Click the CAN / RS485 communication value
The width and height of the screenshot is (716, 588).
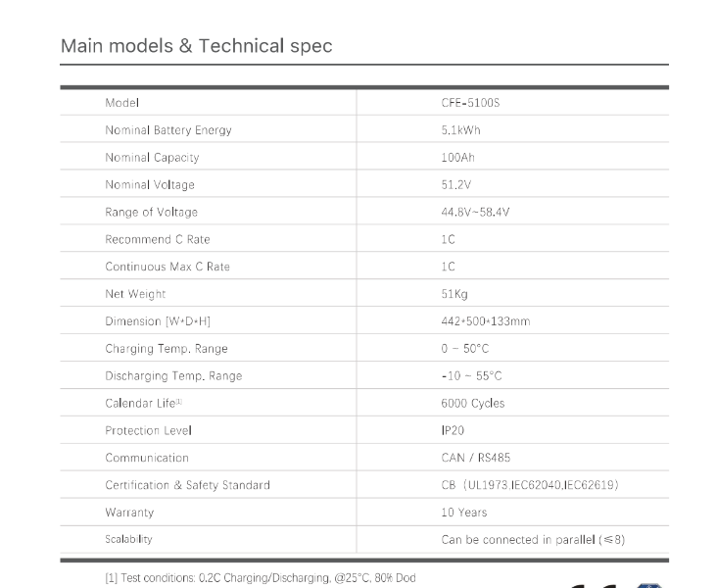point(475,458)
